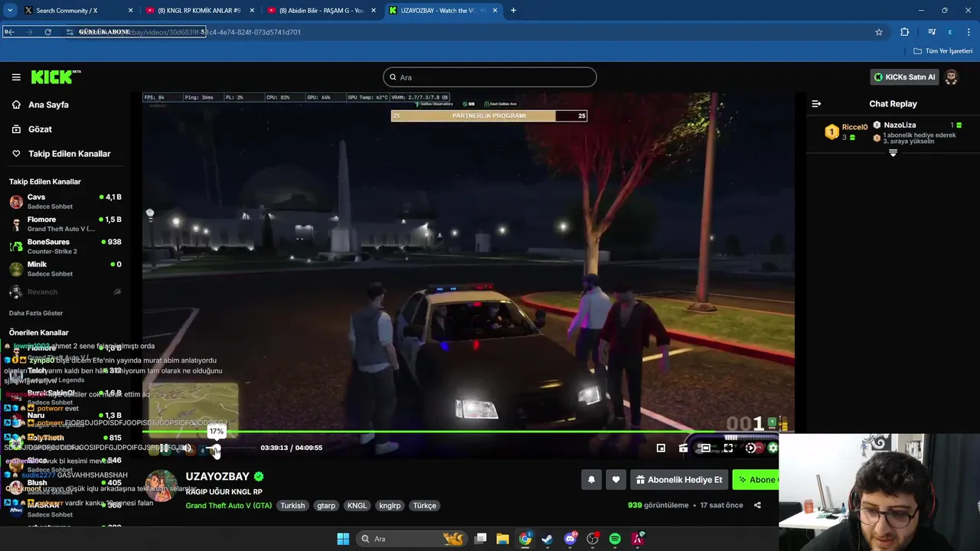Screen dimensions: 980x551
Task: Open Tüm Yer İşaretleri folder
Action: tap(943, 51)
